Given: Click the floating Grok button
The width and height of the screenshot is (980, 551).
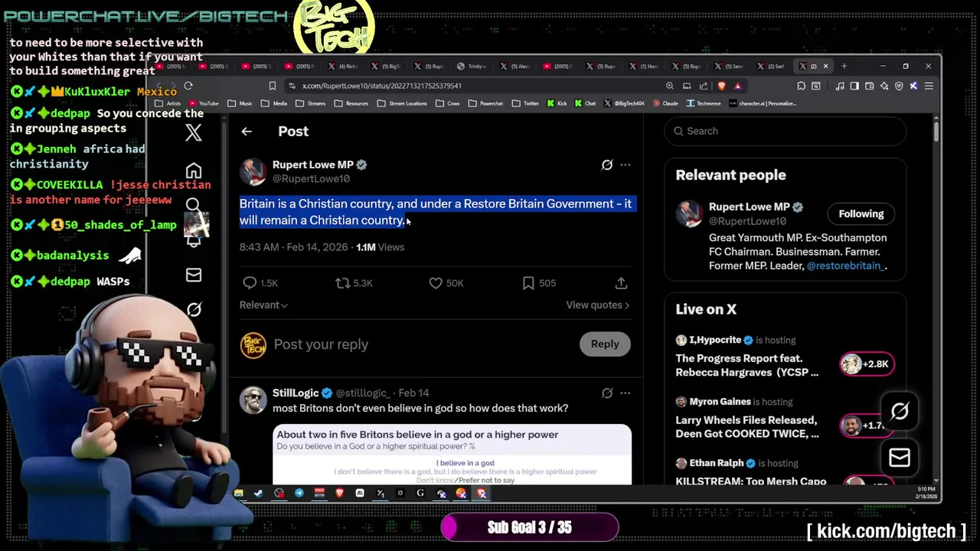Looking at the screenshot, I should coord(900,412).
